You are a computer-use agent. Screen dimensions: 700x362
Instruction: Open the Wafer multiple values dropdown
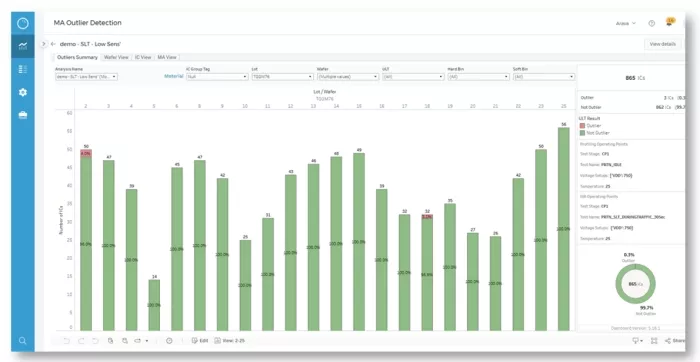pyautogui.click(x=348, y=77)
